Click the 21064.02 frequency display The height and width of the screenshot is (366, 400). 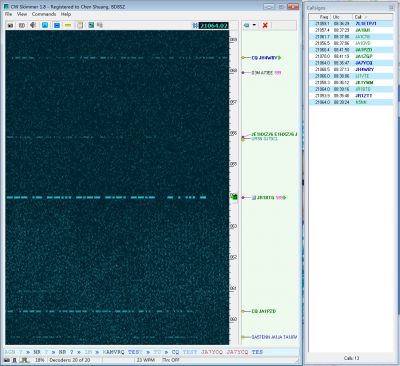click(214, 26)
